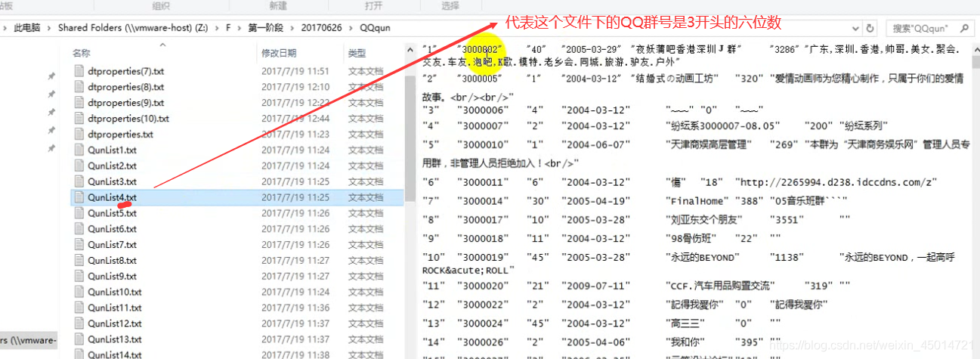Expand the chevron after 第一阶段 in breadcrumb
Viewport: 980px width, 359px height.
tap(292, 28)
